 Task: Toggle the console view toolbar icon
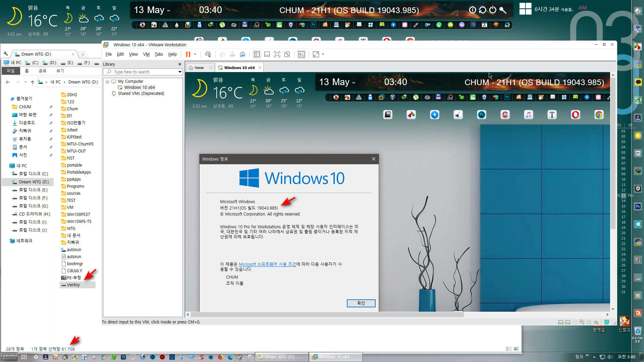coord(302,54)
